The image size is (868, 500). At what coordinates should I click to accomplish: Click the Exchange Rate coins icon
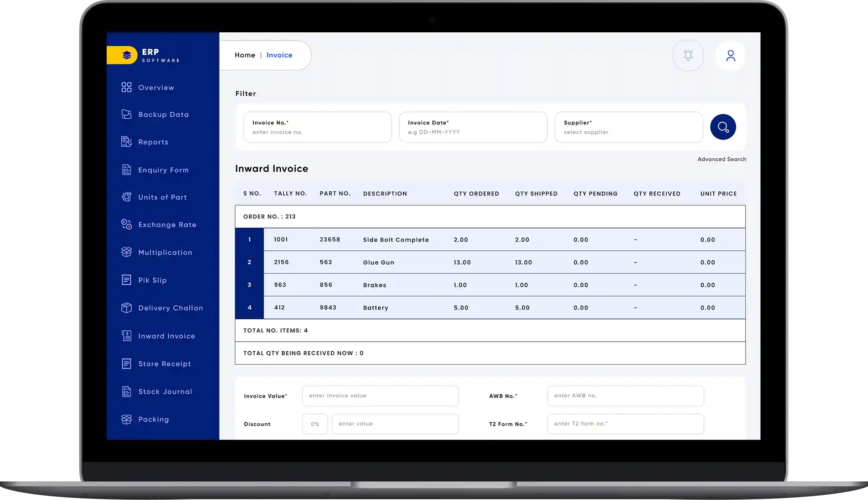126,224
